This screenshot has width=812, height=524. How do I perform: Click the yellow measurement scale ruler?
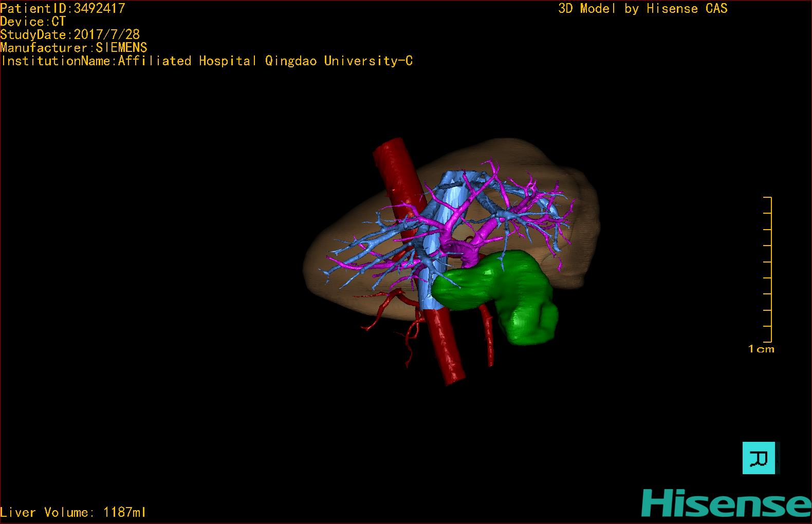[x=767, y=269]
